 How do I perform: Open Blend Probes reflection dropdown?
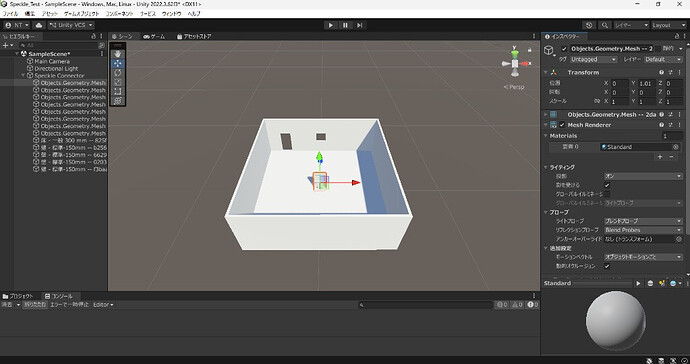pyautogui.click(x=643, y=230)
